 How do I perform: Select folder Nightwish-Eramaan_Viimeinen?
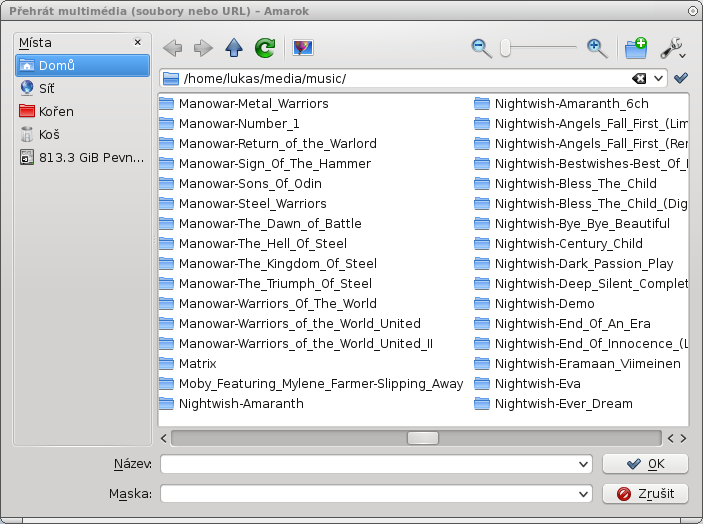[x=578, y=364]
